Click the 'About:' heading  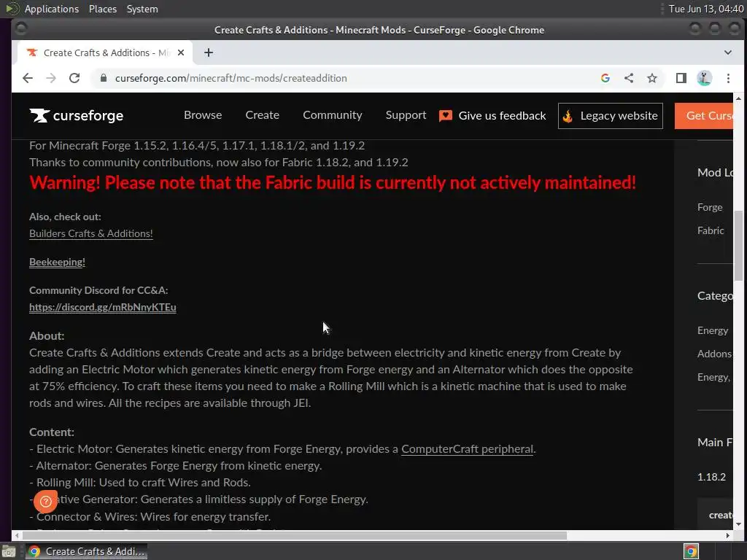click(47, 336)
